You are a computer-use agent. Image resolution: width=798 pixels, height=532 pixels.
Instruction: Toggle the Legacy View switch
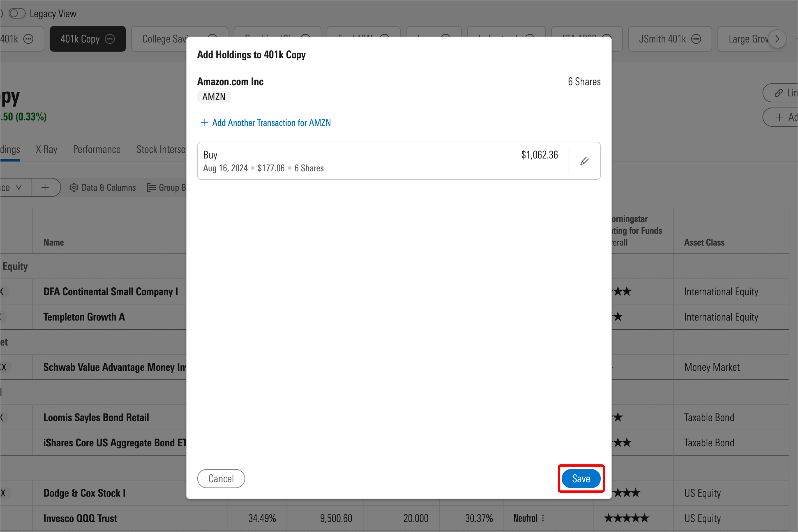[17, 14]
